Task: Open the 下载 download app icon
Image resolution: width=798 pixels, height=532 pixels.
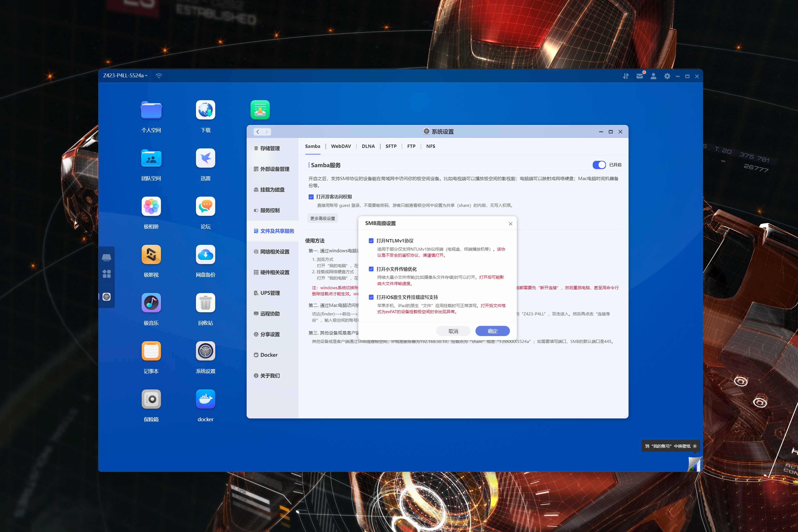Action: [205, 110]
